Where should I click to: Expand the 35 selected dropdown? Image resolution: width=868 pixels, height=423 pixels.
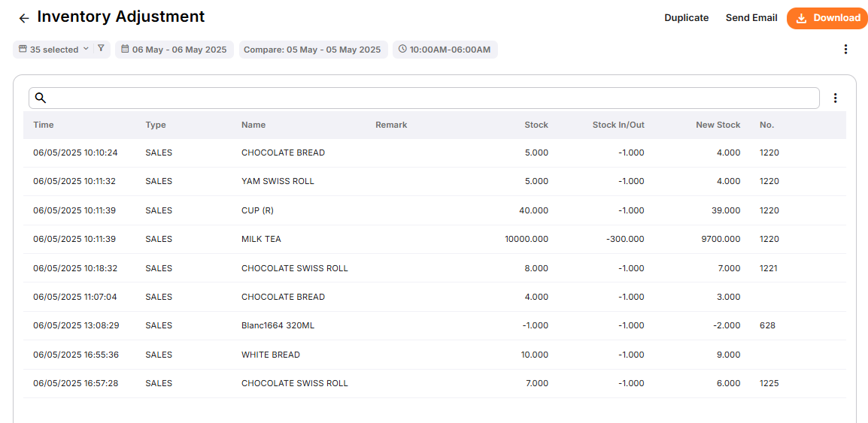pos(53,50)
